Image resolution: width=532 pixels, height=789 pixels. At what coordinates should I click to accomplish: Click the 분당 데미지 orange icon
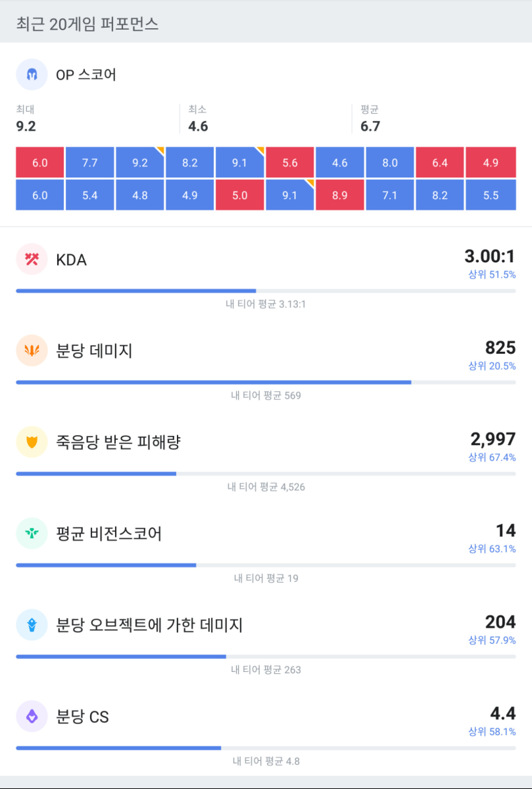tap(32, 350)
